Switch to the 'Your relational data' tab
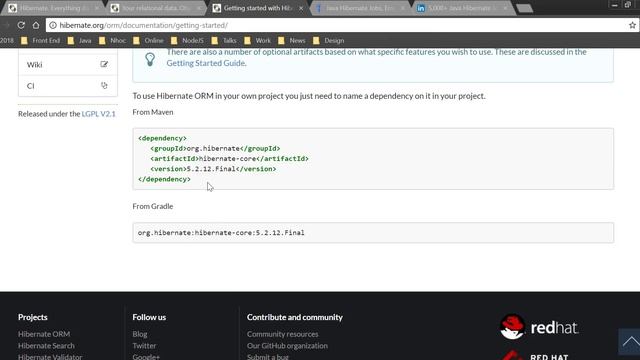 point(155,8)
